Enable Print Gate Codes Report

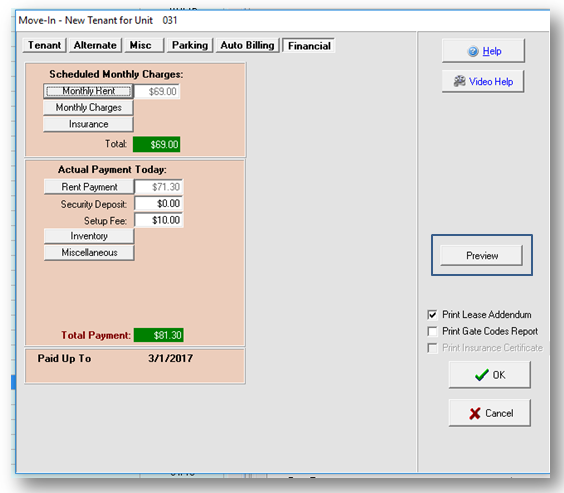[x=432, y=331]
